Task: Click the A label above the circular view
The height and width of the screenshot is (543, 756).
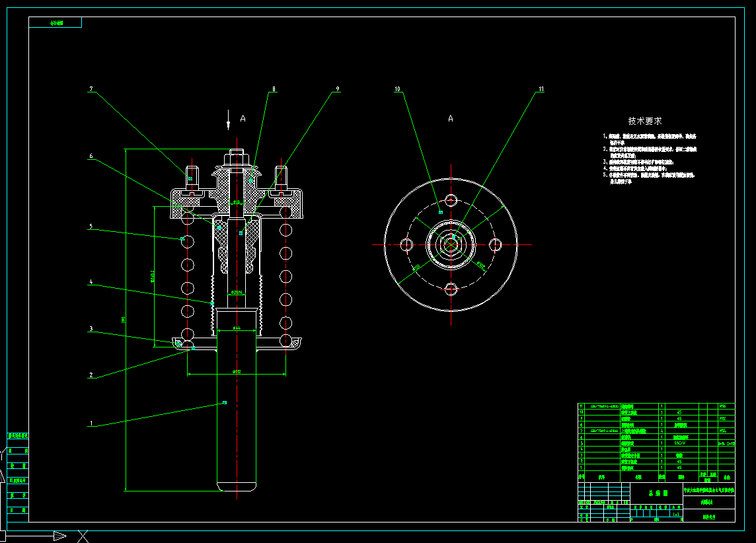Action: tap(450, 118)
